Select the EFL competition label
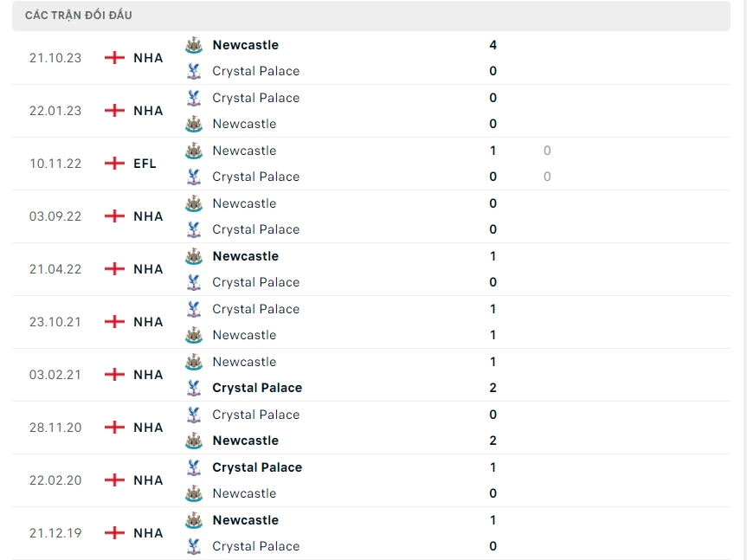This screenshot has height=560, width=747. tap(145, 164)
